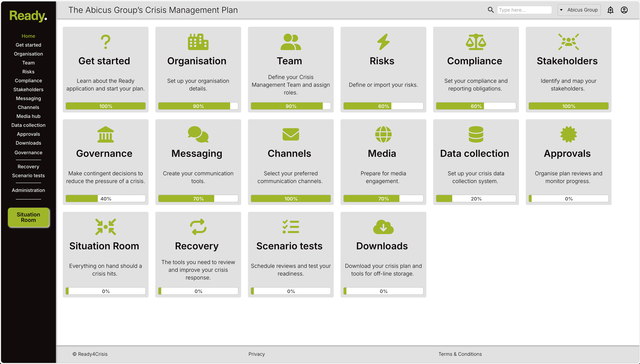Expand the Abicus Group dropdown

point(579,10)
